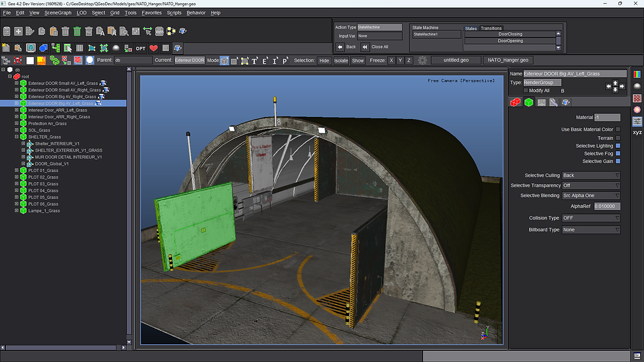Click the teal cube in monitor icon
The image size is (644, 362).
pyautogui.click(x=31, y=48)
